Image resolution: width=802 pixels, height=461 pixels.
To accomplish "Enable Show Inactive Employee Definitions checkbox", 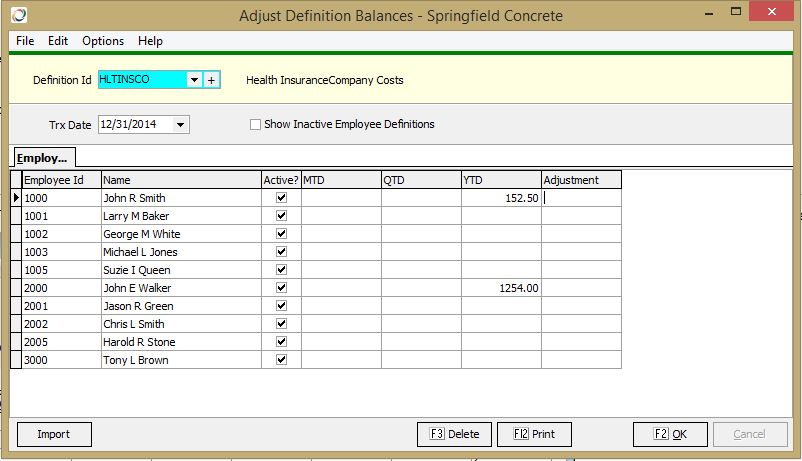I will (x=256, y=125).
